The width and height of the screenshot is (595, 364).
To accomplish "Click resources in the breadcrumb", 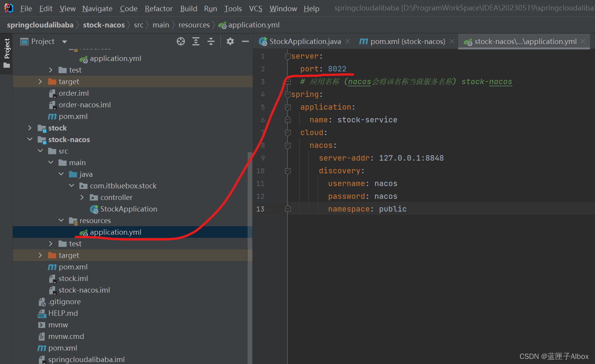I will 194,25.
